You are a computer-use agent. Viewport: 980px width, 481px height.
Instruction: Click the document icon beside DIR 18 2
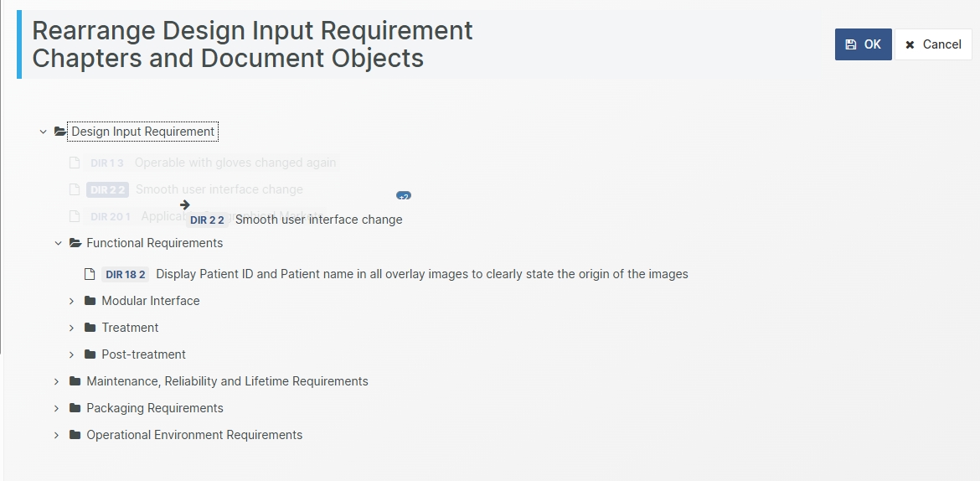[x=90, y=274]
